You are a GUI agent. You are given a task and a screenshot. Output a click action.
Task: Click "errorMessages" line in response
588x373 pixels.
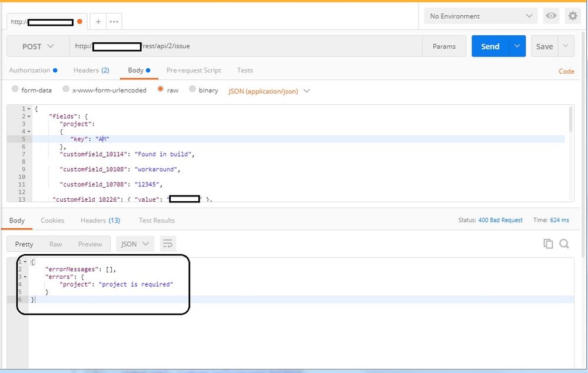[x=81, y=269]
